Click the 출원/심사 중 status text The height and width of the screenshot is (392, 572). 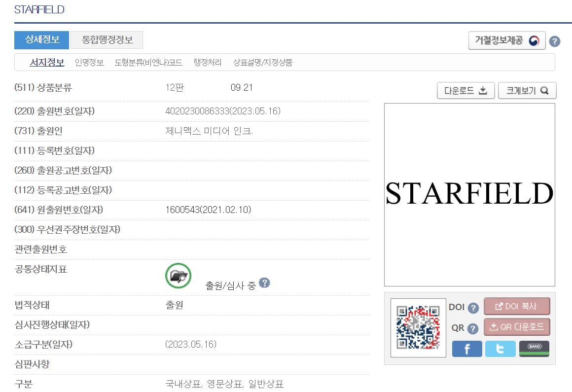(231, 285)
